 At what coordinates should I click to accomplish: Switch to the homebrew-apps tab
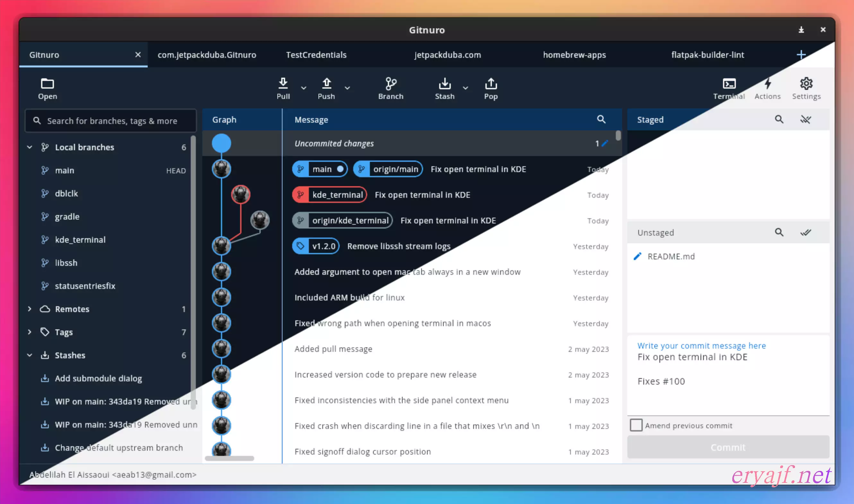click(574, 55)
